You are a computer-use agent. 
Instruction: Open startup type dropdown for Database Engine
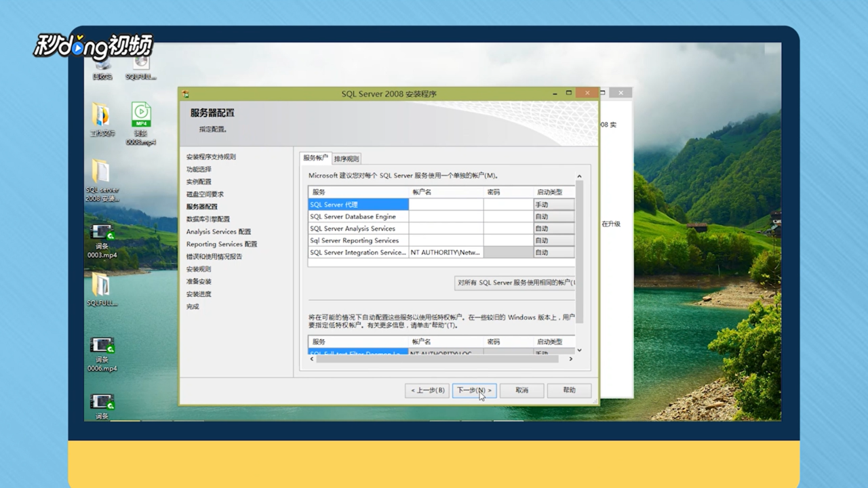[554, 216]
